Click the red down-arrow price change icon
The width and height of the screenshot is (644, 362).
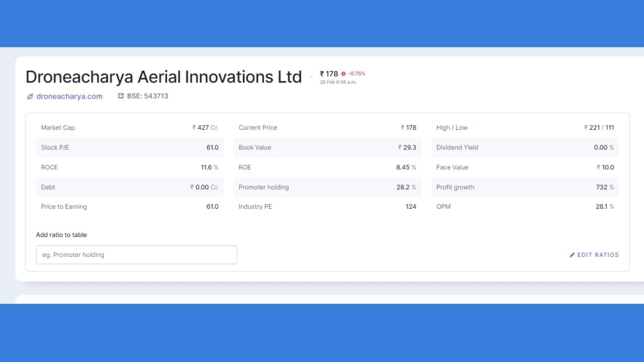344,73
